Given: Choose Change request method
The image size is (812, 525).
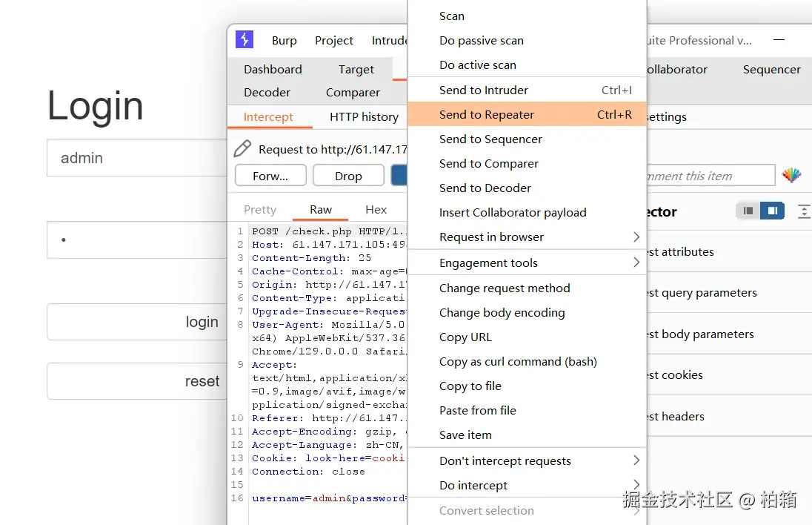Looking at the screenshot, I should [528, 288].
